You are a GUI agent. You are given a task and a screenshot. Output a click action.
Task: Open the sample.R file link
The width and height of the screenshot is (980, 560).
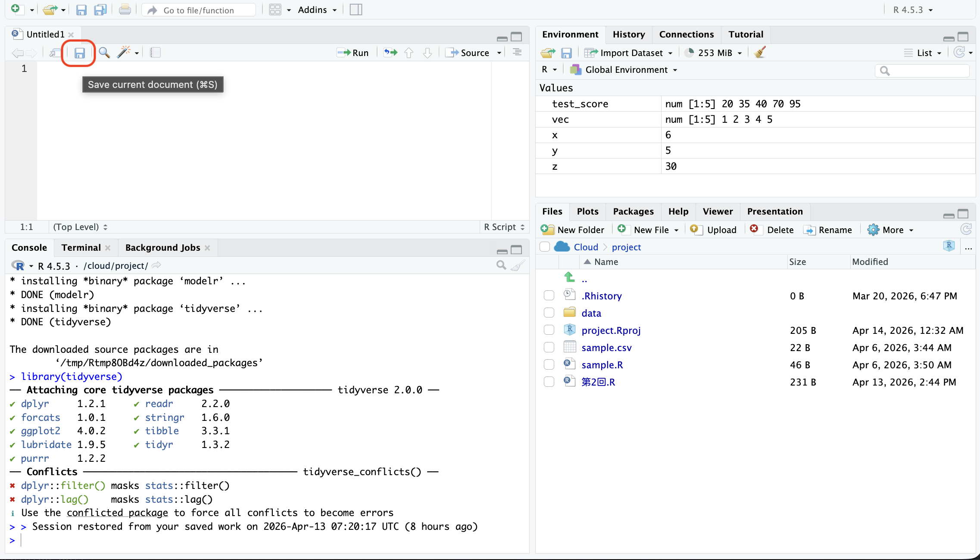tap(602, 365)
